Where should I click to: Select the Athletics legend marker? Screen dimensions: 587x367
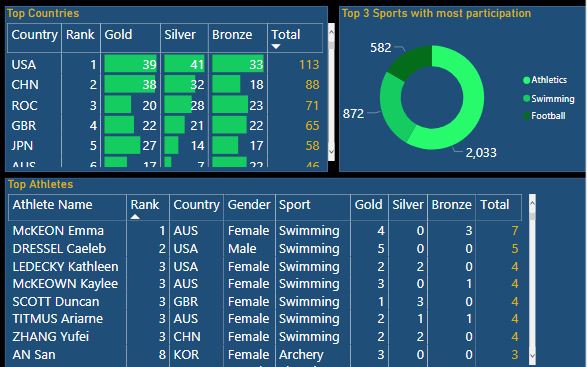(x=526, y=80)
